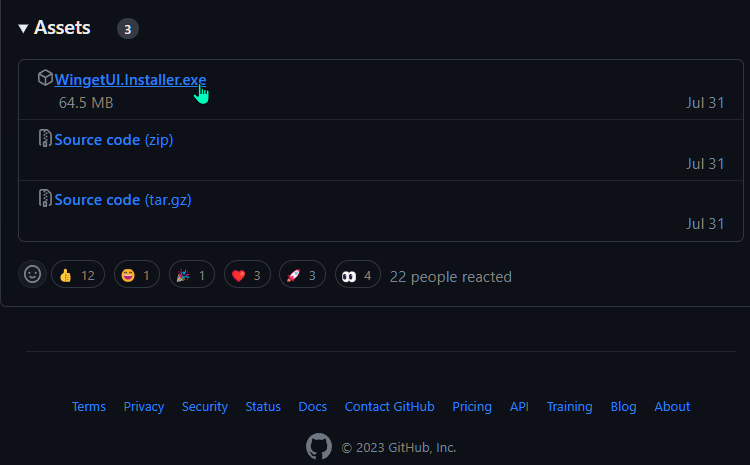Viewport: 750px width, 465px height.
Task: Open the add reaction smiley picker
Action: pyautogui.click(x=33, y=274)
